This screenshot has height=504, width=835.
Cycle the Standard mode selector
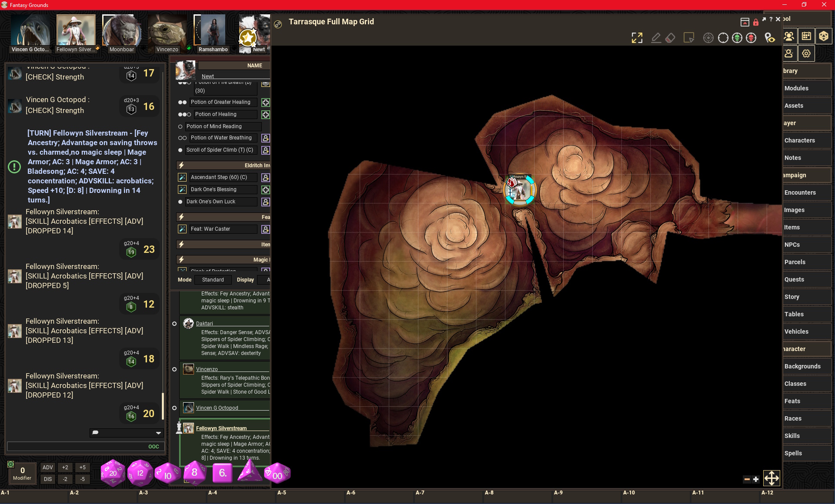213,280
